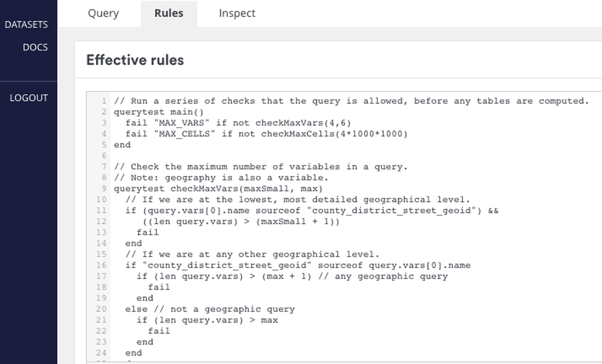
Task: Click line number 1 in the gutter
Action: (104, 101)
